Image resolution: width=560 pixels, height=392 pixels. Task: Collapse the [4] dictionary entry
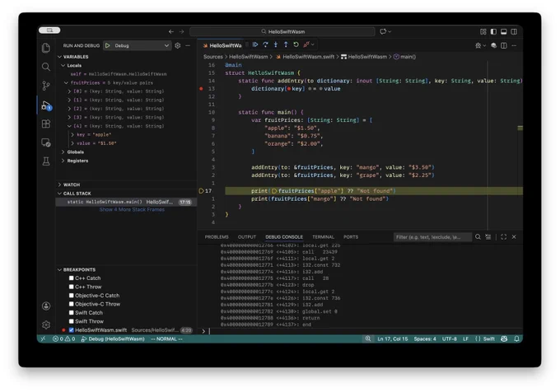click(69, 126)
